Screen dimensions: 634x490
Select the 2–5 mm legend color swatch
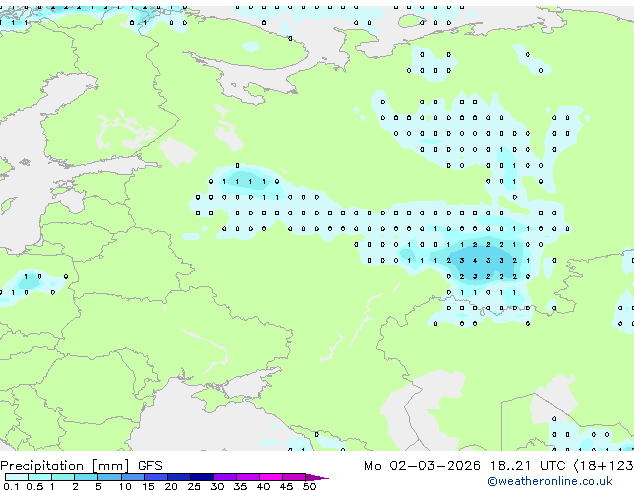coord(86,477)
